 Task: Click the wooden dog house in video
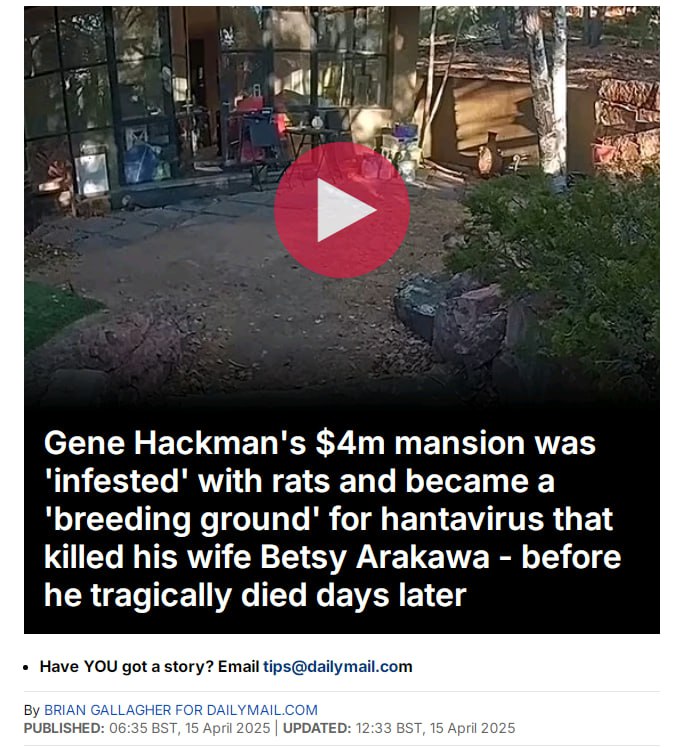(486, 119)
